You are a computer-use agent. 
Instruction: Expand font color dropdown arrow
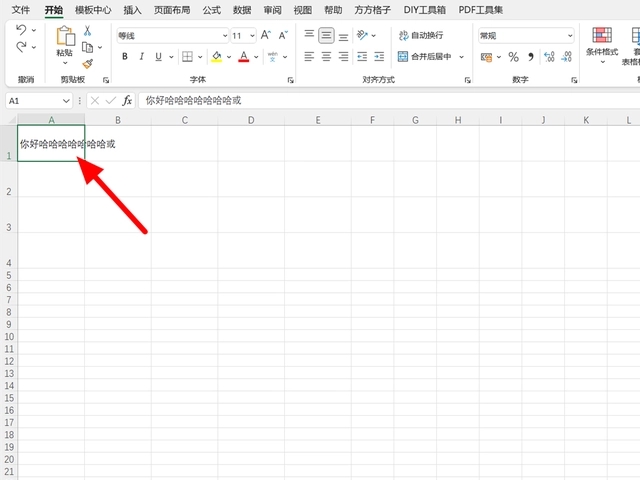click(256, 57)
